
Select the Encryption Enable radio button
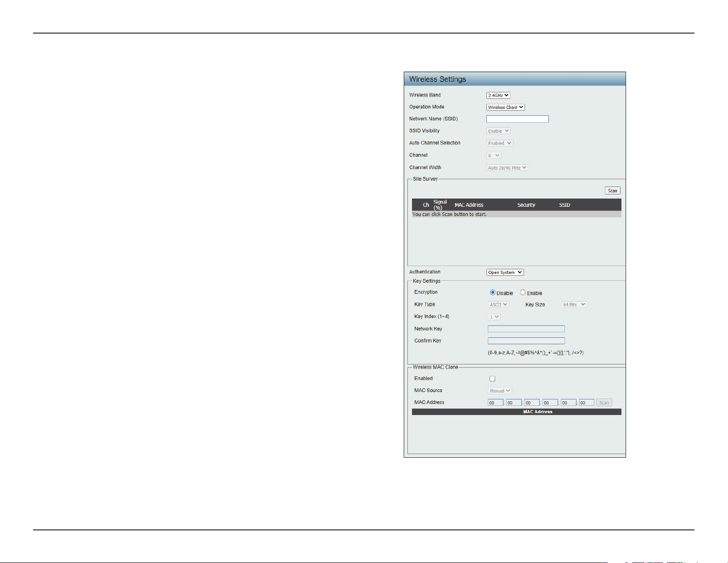(523, 292)
